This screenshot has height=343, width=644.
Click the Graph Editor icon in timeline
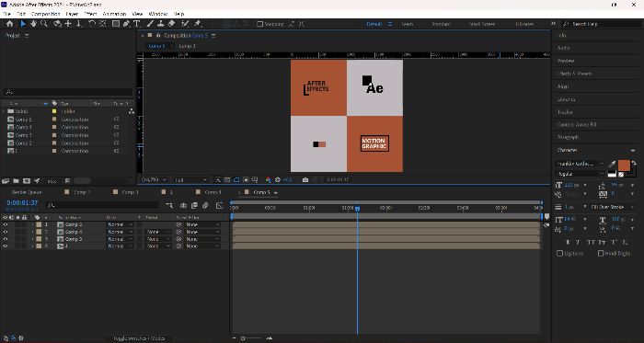[x=219, y=205]
